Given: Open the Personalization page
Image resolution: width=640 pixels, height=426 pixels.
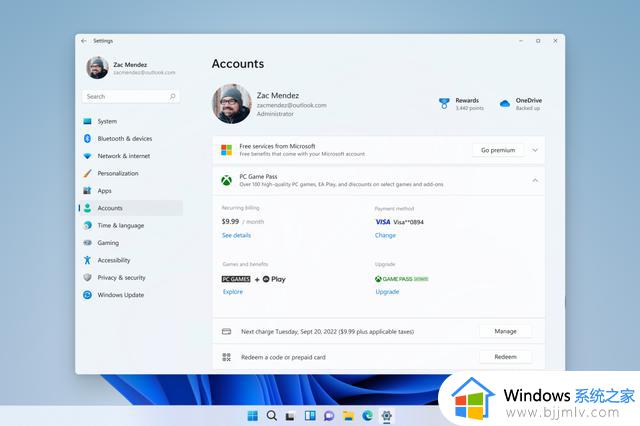Looking at the screenshot, I should pyautogui.click(x=118, y=173).
